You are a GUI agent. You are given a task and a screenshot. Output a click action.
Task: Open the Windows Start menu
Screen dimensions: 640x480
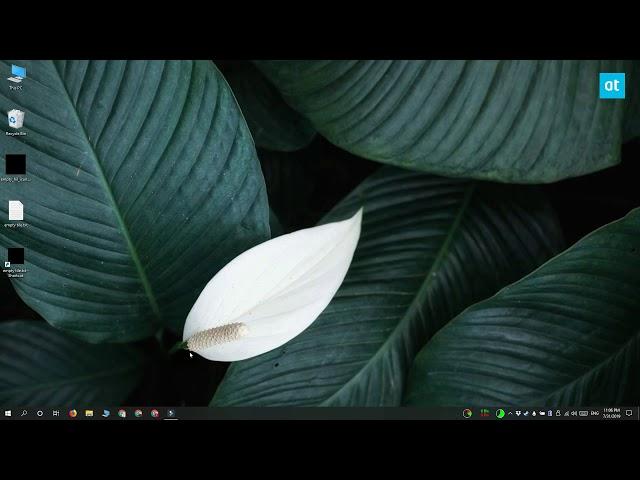click(x=8, y=413)
